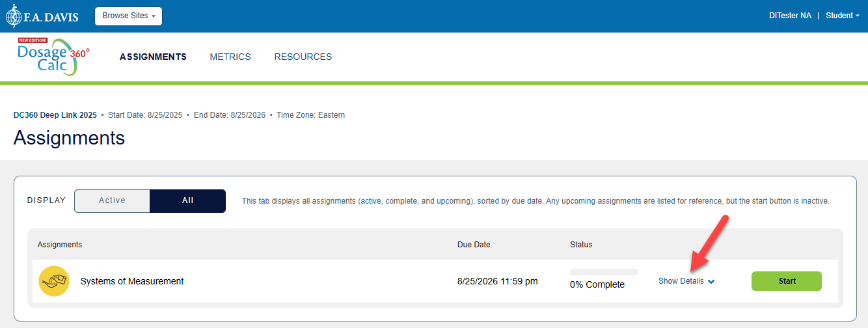Click the 0% Complete progress bar
This screenshot has height=328, width=868.
[x=604, y=272]
